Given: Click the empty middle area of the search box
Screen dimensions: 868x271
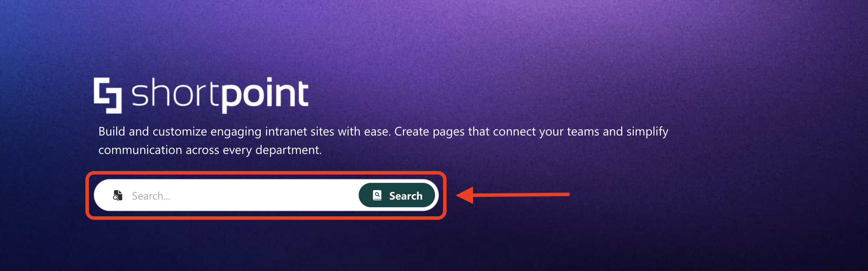Looking at the screenshot, I should coord(261,196).
